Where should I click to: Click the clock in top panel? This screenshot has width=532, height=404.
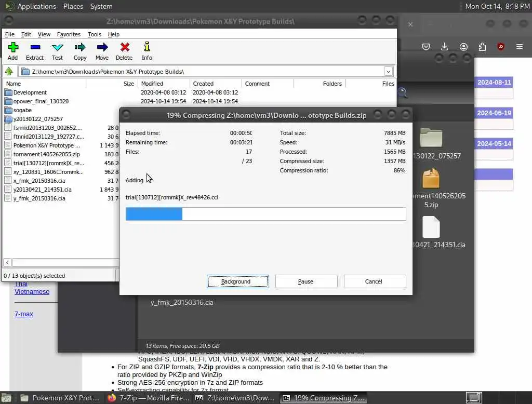tap(497, 6)
